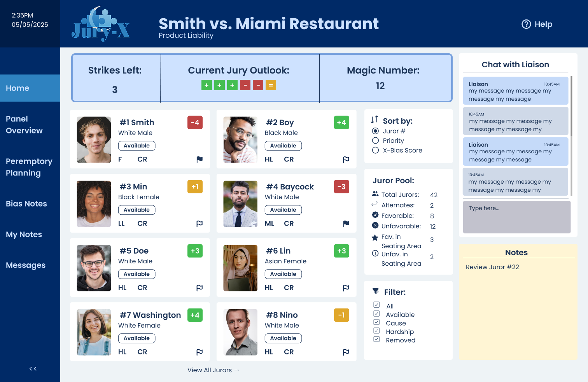Image resolution: width=588 pixels, height=382 pixels.
Task: Uncheck the Hardship filter checkbox
Action: click(x=376, y=331)
